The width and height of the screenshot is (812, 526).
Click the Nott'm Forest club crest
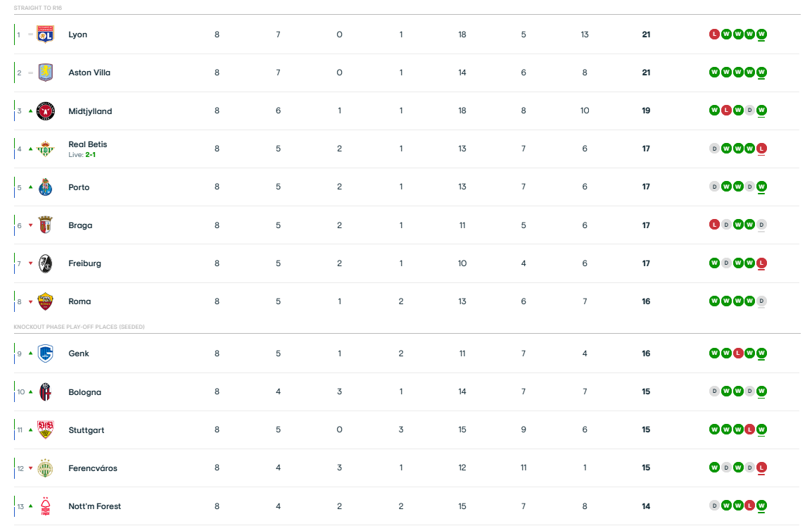[x=45, y=506]
